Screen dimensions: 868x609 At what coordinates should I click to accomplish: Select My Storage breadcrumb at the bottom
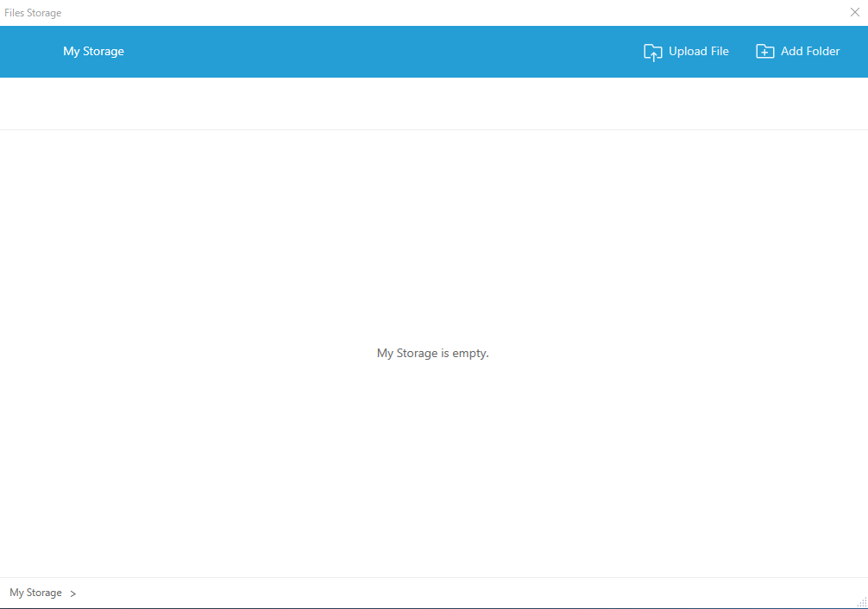coord(35,593)
